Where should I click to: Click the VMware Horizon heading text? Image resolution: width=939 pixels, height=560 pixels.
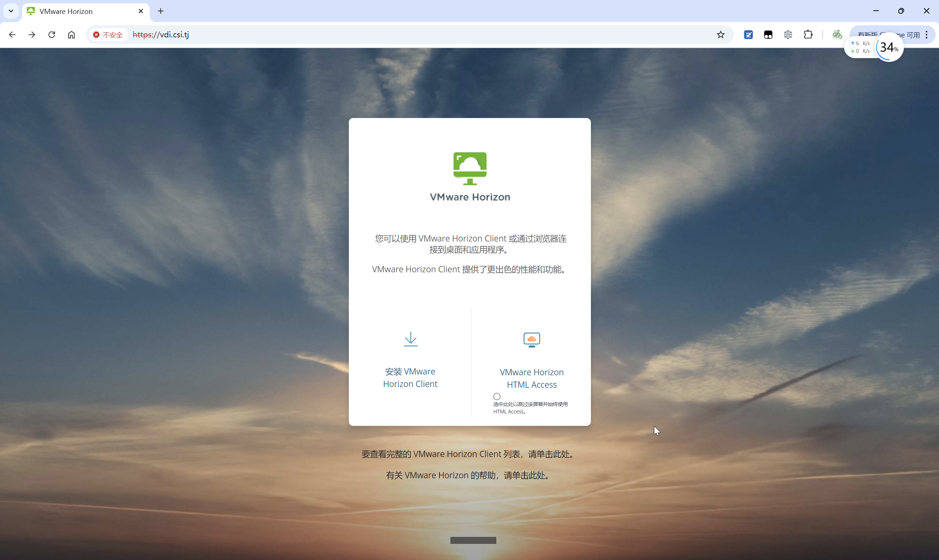tap(470, 197)
